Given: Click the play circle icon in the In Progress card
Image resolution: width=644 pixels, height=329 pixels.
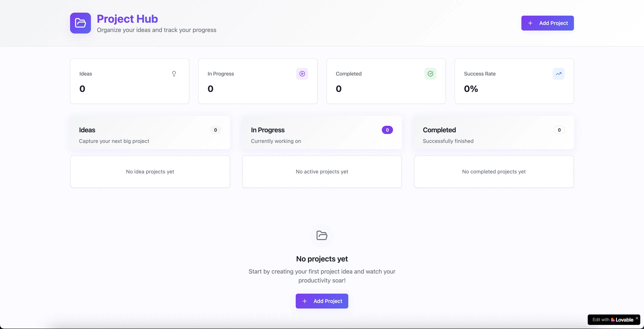Looking at the screenshot, I should click(x=302, y=74).
